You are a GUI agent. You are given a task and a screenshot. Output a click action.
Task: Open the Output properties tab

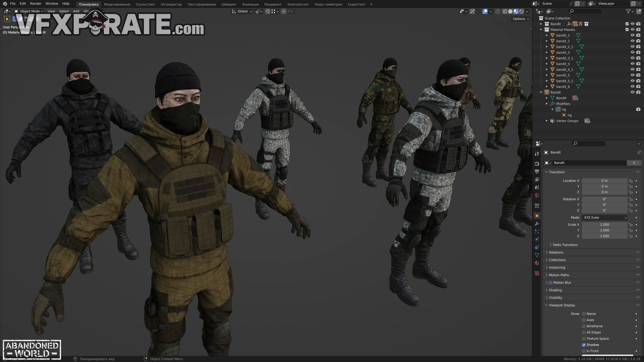coord(537,172)
